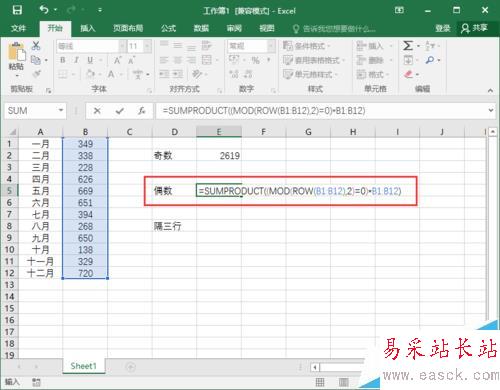Click the Decrease Indent icon
Image resolution: width=500 pixels, height=390 pixels.
click(164, 74)
